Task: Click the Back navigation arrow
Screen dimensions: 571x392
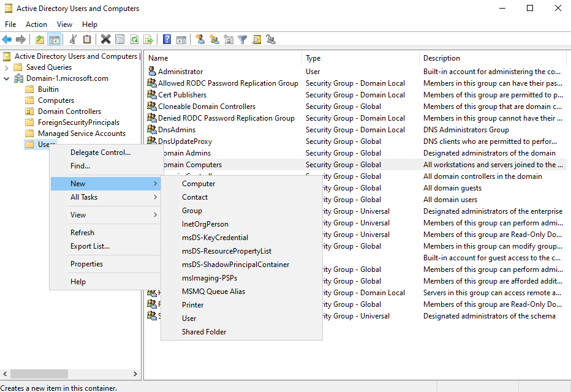Action: click(7, 39)
